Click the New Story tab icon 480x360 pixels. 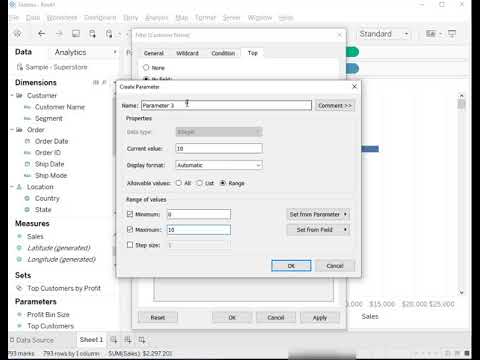pyautogui.click(x=142, y=340)
